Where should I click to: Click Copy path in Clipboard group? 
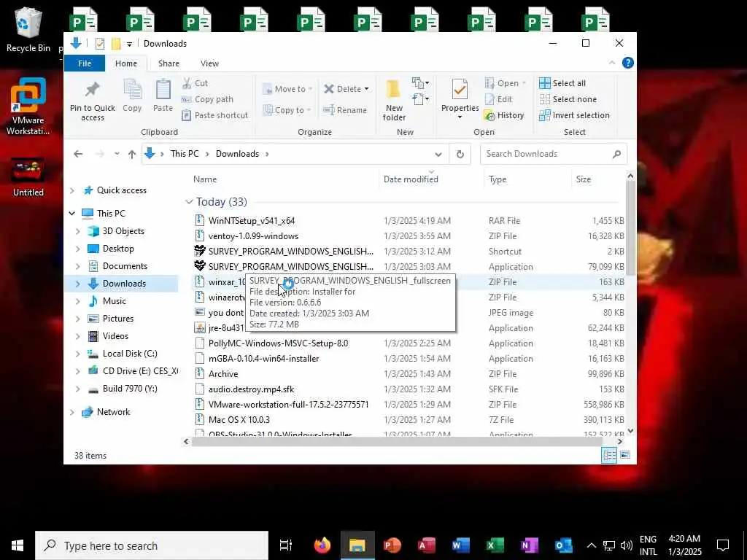point(208,99)
